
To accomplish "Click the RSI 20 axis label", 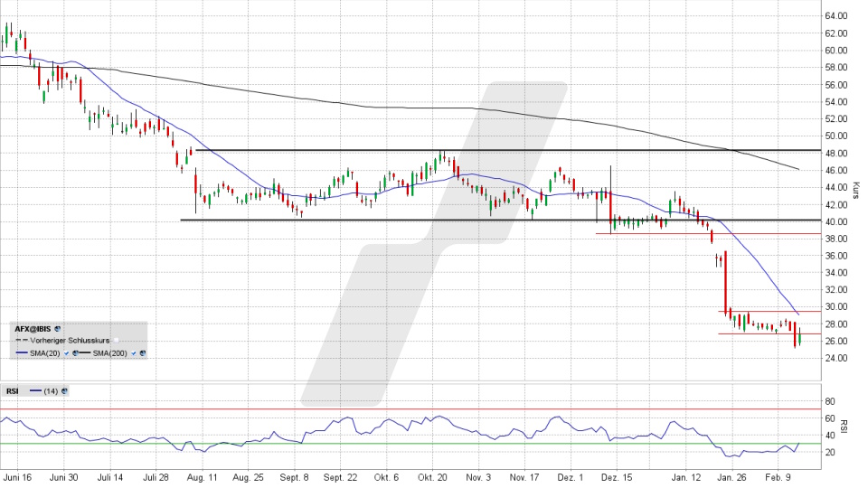I will [830, 453].
